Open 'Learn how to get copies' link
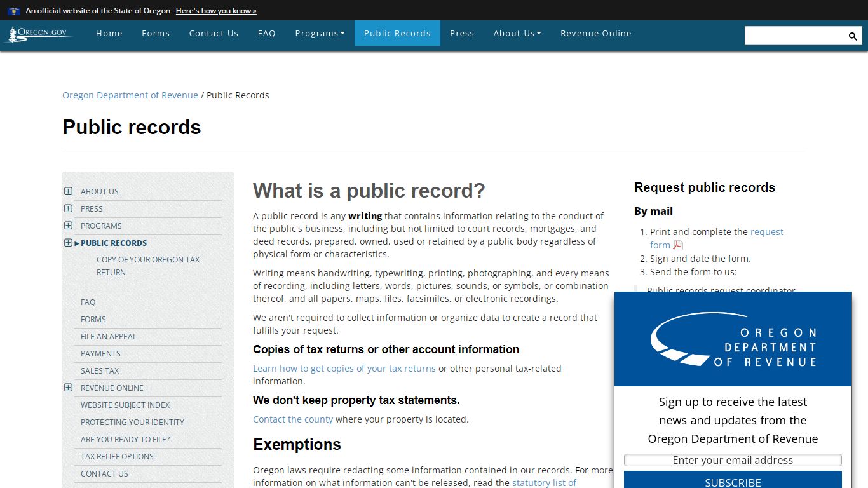 (344, 369)
